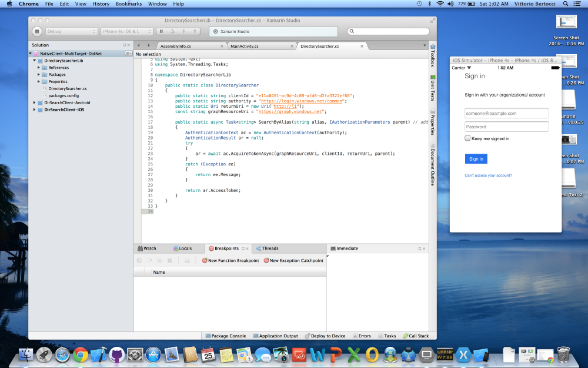Expand DirSearchClient-Android project
Screen dimensions: 588x368
tap(35, 102)
